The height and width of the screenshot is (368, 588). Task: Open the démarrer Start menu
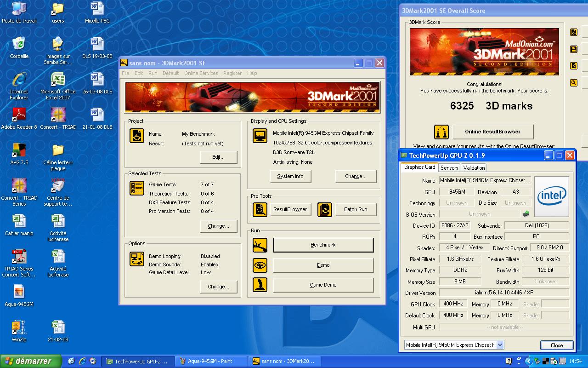[31, 361]
